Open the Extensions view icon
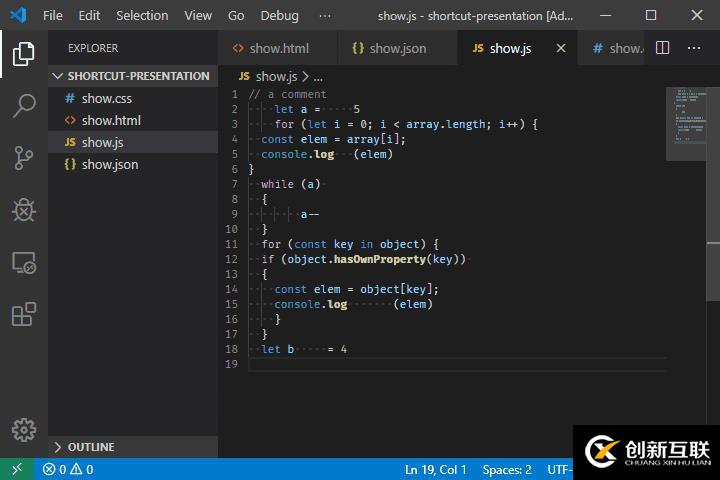Image resolution: width=720 pixels, height=480 pixels. click(x=23, y=315)
